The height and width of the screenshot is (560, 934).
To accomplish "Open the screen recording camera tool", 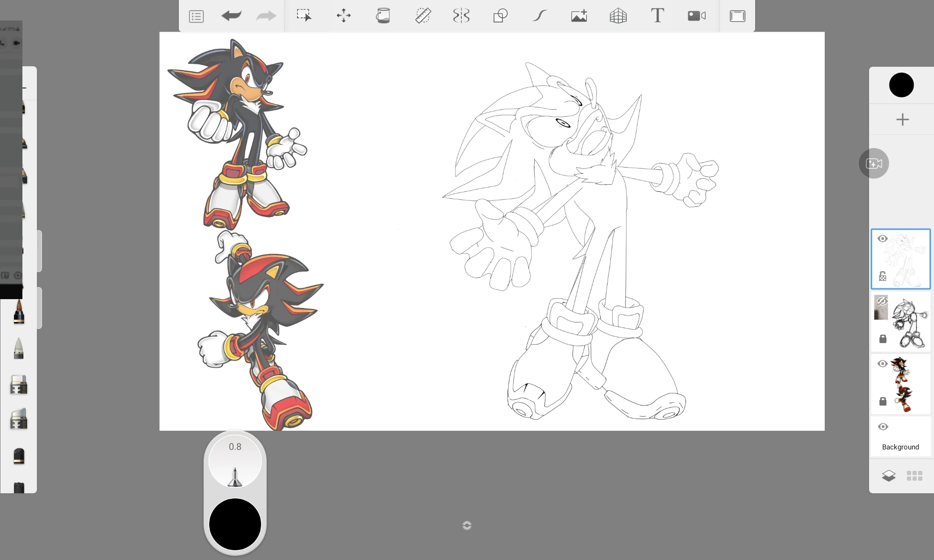I will pyautogui.click(x=696, y=15).
